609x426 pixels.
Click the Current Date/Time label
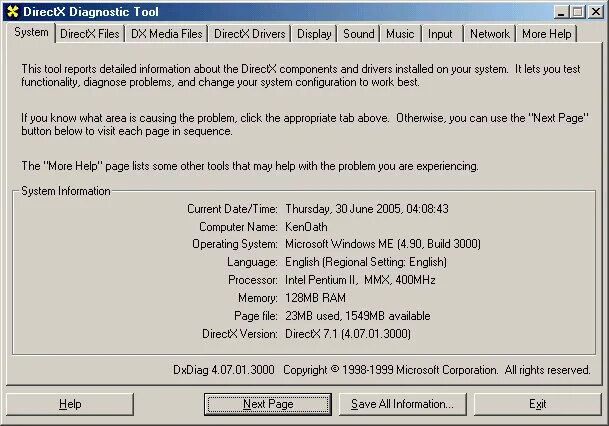point(232,209)
